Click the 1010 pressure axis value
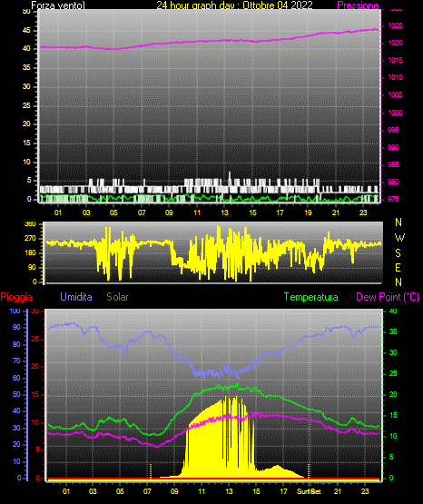 pyautogui.click(x=395, y=77)
